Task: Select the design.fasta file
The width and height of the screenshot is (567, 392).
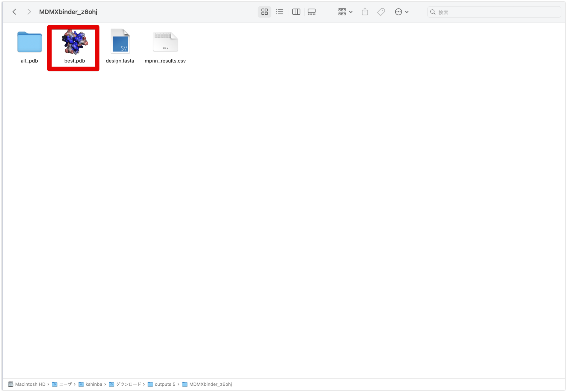Action: 120,41
